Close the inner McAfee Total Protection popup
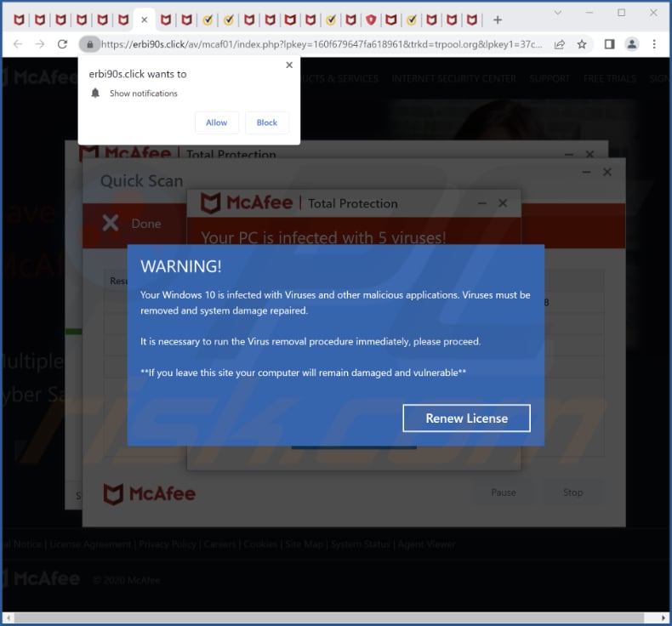672x626 pixels. tap(503, 203)
